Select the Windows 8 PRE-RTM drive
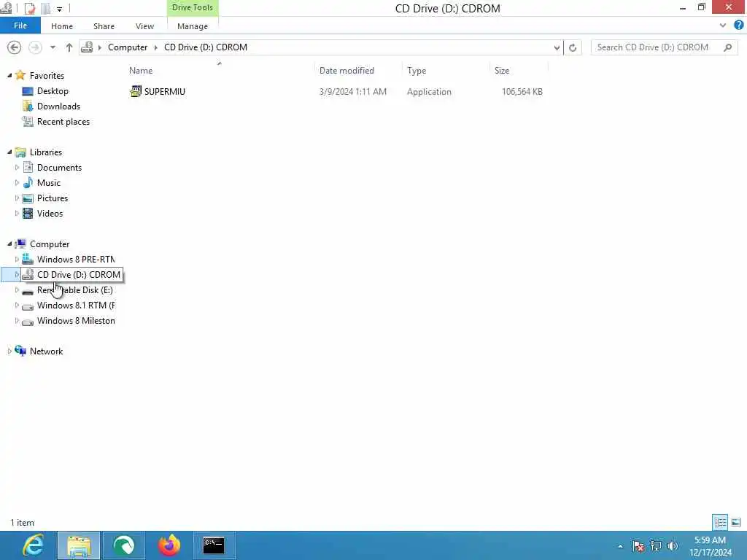 pos(76,259)
